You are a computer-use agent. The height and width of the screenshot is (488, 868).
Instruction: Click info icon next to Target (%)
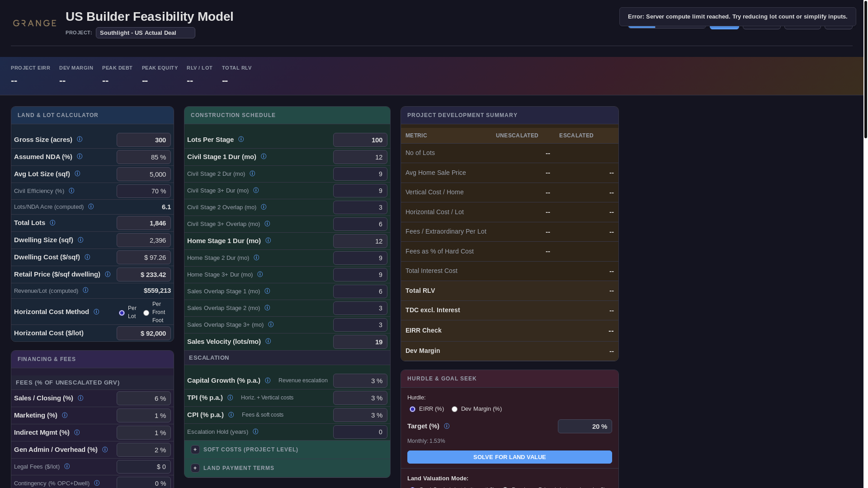tap(447, 426)
